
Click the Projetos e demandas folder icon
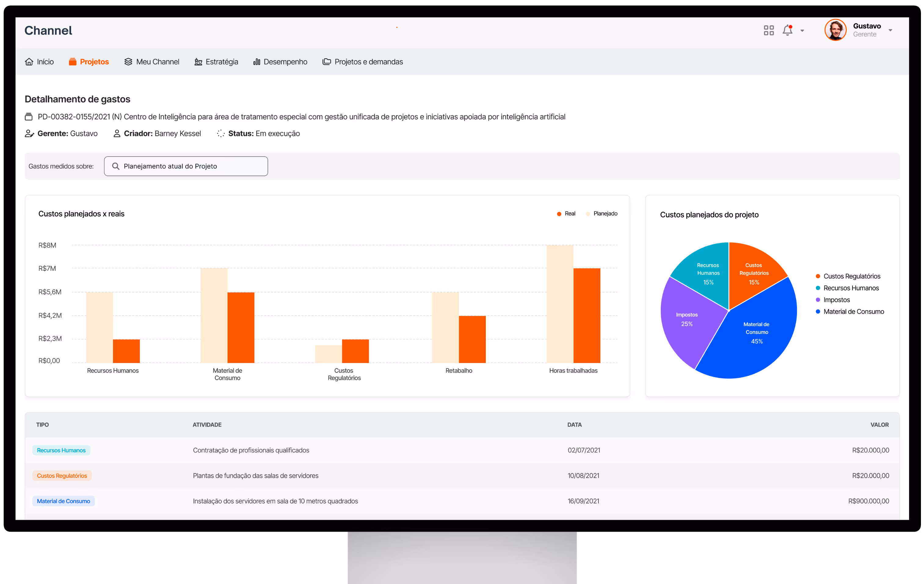coord(326,62)
